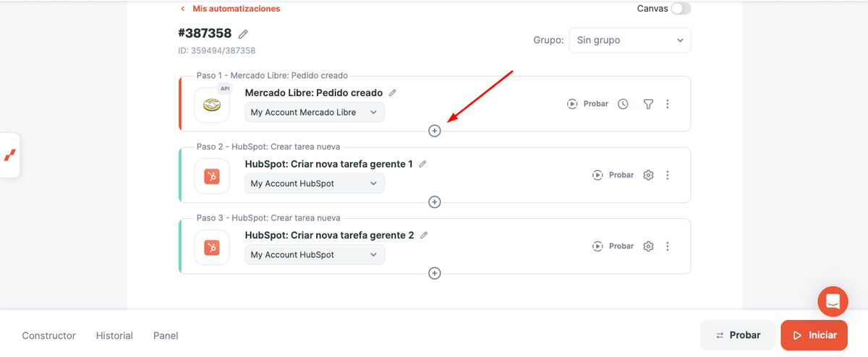Add a step after Mercado Libre step
This screenshot has height=357, width=868.
(x=435, y=131)
